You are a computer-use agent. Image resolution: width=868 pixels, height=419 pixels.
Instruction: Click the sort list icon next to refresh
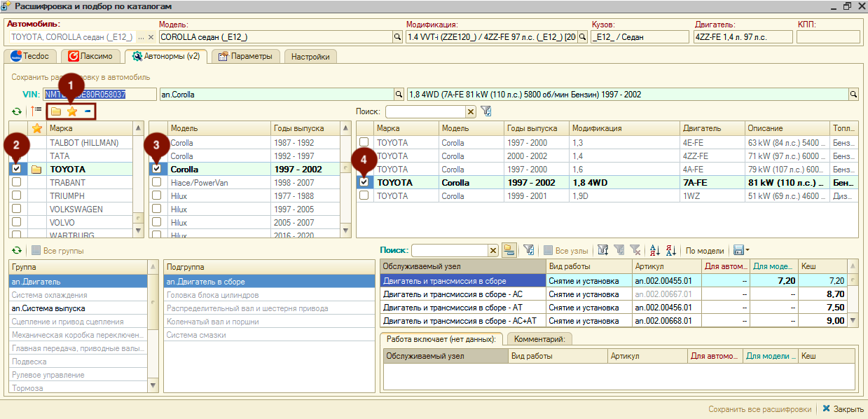pyautogui.click(x=36, y=111)
